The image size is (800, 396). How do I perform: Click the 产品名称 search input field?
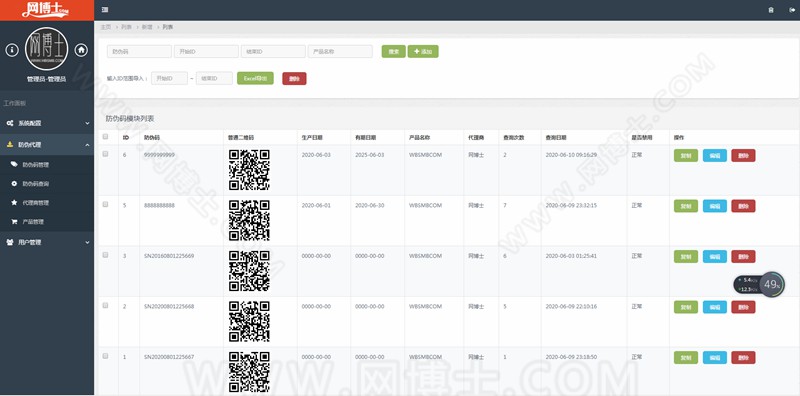340,52
